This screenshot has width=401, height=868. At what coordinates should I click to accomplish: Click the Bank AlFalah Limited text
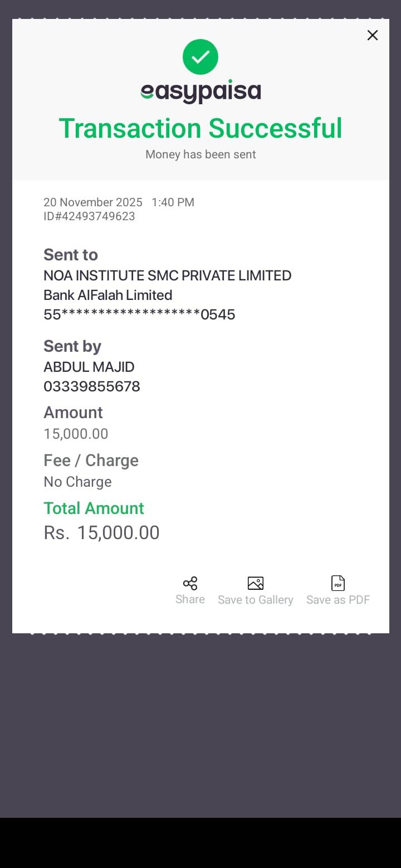tap(107, 295)
